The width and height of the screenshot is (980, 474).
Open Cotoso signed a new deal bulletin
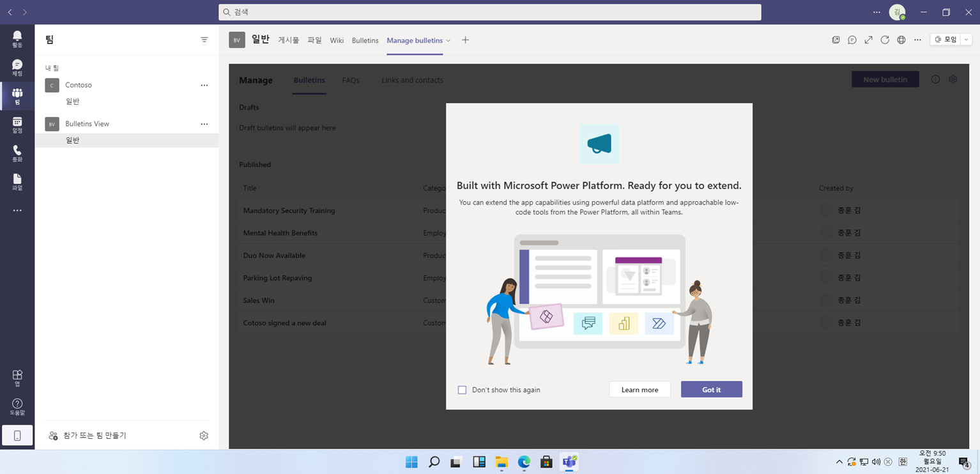pyautogui.click(x=284, y=323)
